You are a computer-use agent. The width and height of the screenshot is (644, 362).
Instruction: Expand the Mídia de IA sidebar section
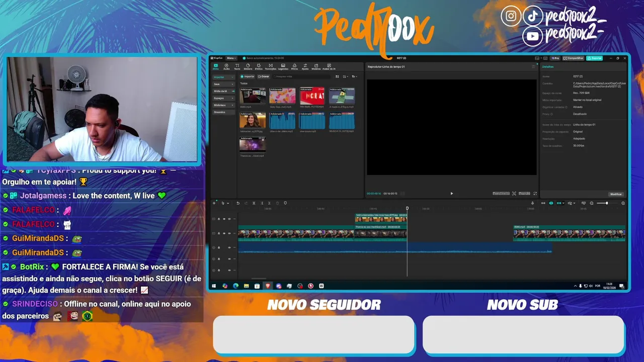point(223,91)
